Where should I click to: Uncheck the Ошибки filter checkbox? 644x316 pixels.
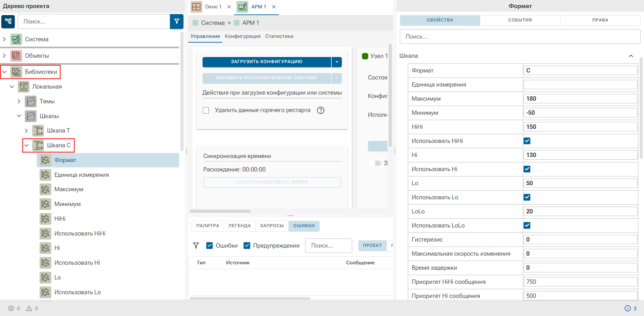coord(210,246)
